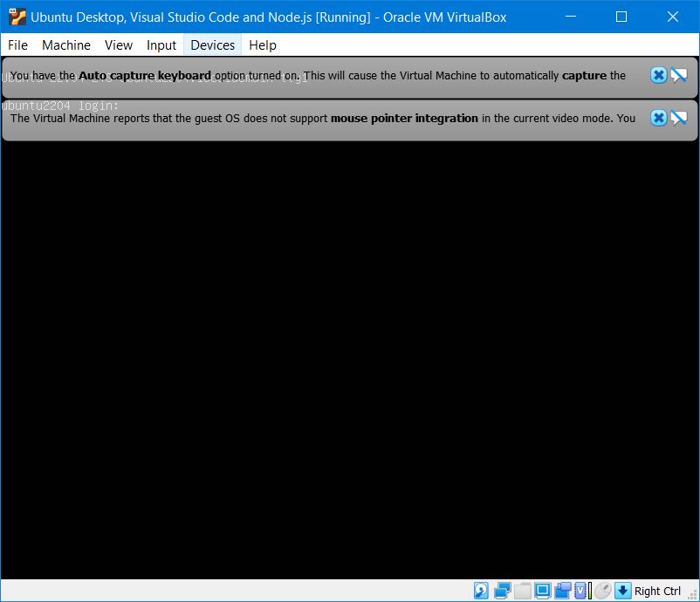Image resolution: width=700 pixels, height=602 pixels.
Task: Dismiss the Auto capture keyboard notification
Action: [659, 75]
